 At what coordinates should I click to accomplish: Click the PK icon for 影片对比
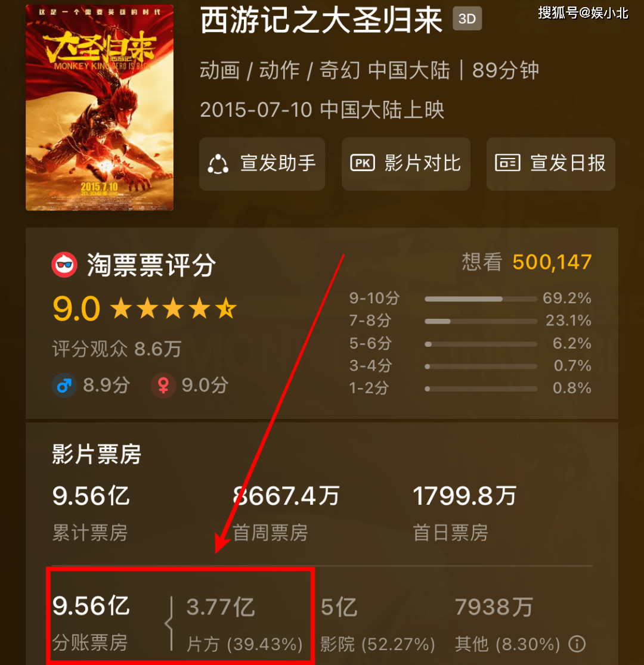pyautogui.click(x=363, y=163)
